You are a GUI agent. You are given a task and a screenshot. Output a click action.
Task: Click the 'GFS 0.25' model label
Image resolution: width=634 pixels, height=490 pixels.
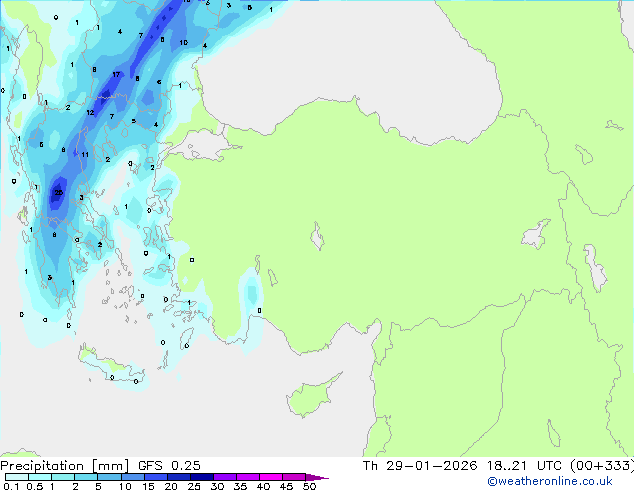[169, 466]
